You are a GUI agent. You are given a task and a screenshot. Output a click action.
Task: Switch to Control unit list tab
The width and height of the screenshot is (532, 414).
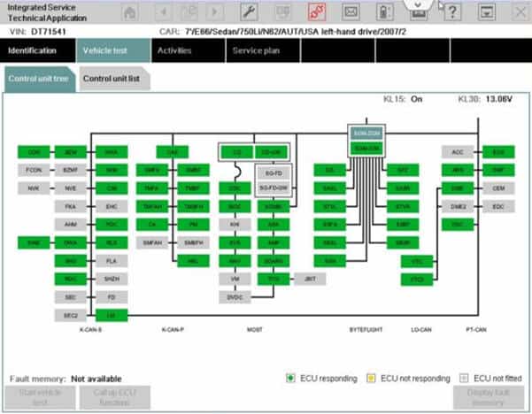click(x=111, y=79)
